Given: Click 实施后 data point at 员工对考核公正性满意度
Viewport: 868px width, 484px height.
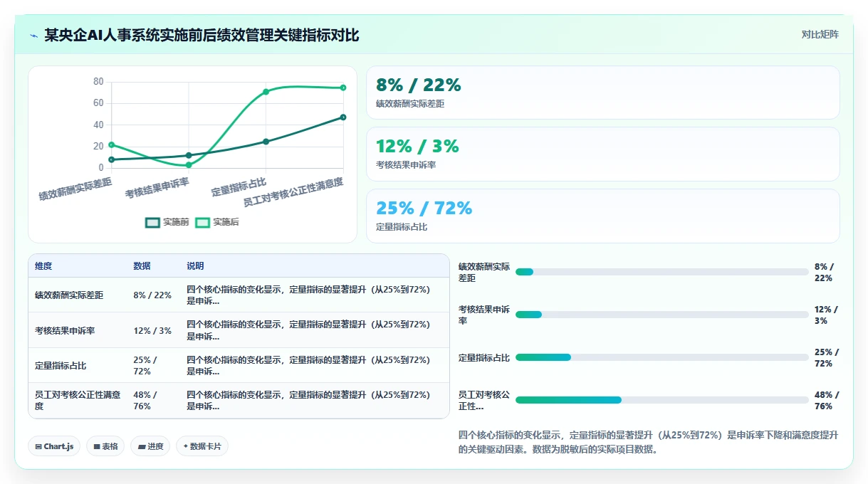Looking at the screenshot, I should 343,88.
